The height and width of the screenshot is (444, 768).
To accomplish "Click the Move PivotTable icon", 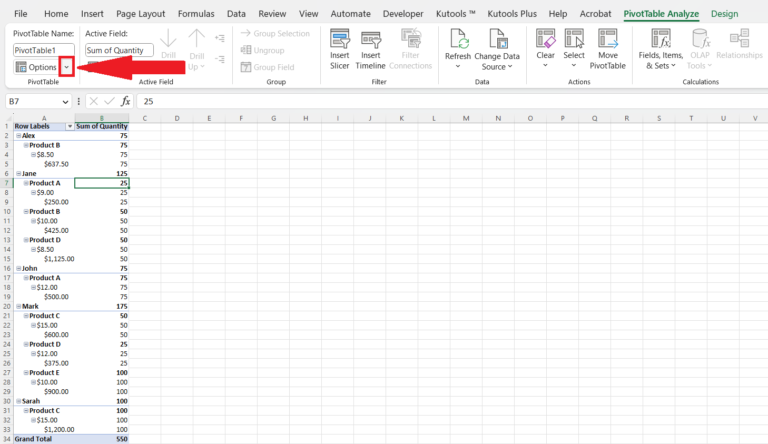I will point(607,38).
